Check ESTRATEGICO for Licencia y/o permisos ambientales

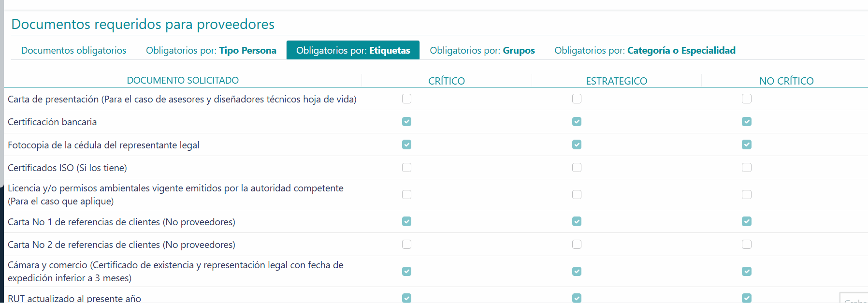point(577,194)
